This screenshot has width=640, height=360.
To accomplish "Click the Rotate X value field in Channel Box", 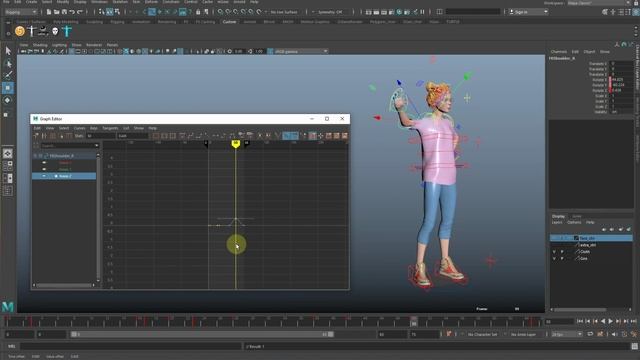I will pos(621,80).
